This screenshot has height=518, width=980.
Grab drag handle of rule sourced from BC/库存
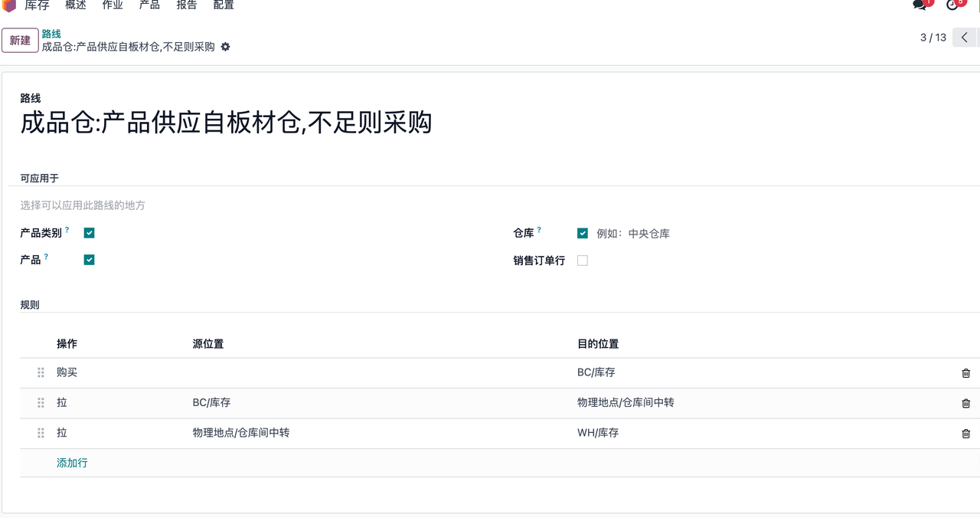[41, 402]
